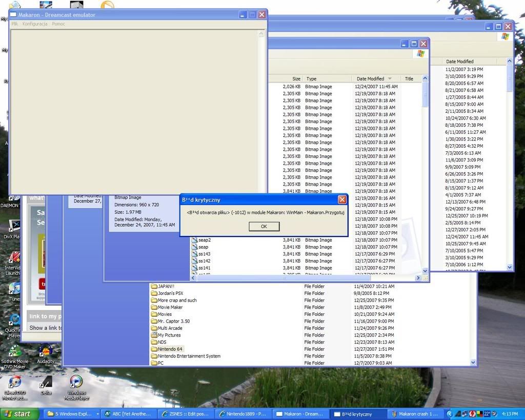
Task: Click right arrow of bitmap window's horizontal scrollbar
Action: (x=418, y=278)
